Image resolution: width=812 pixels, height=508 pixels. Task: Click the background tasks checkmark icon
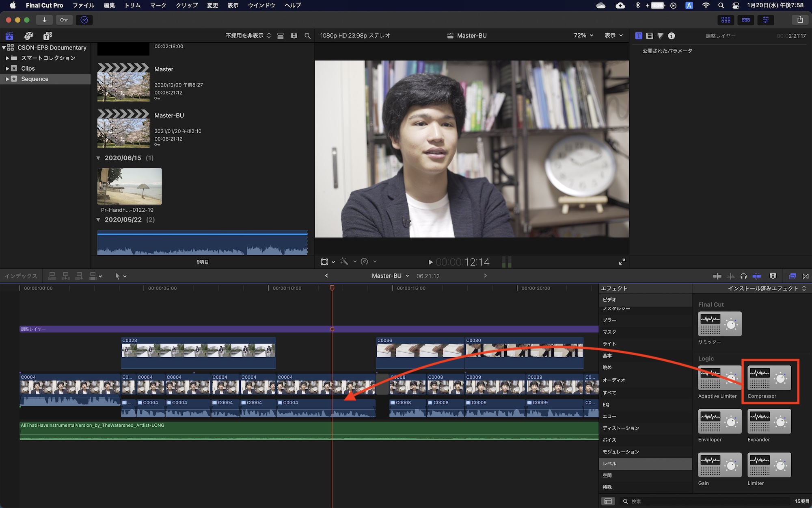pos(84,20)
